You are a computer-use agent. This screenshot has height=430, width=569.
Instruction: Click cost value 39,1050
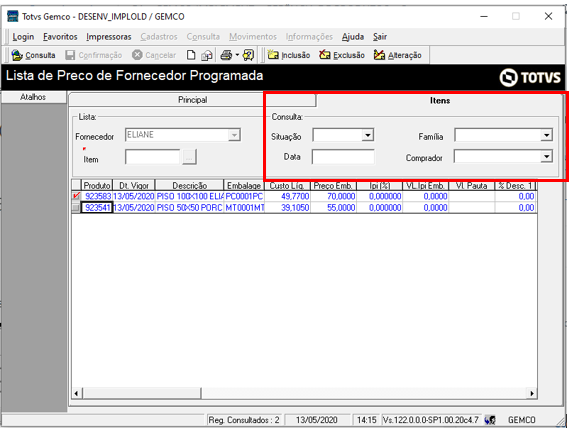[287, 208]
